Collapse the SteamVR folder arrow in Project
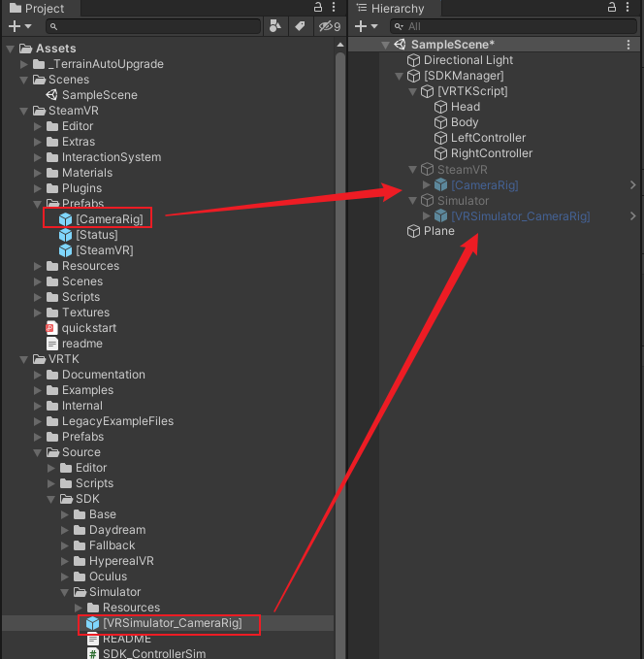Image resolution: width=644 pixels, height=659 pixels. [x=24, y=111]
